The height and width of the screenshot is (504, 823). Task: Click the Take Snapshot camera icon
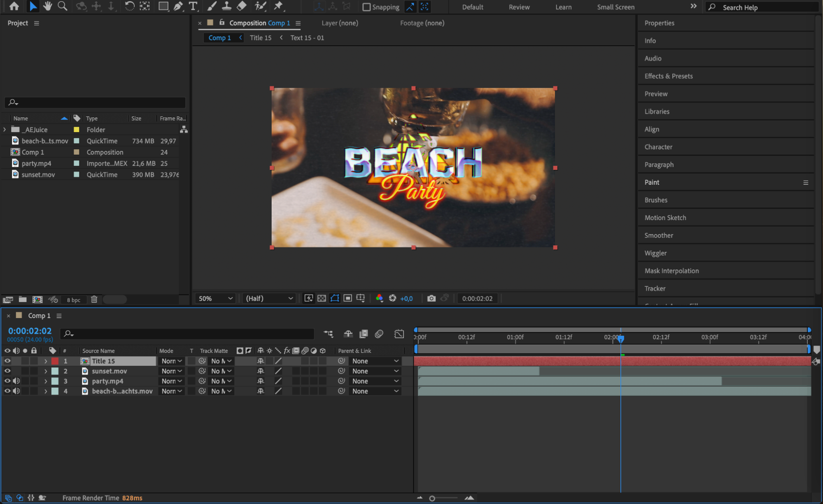(x=431, y=298)
